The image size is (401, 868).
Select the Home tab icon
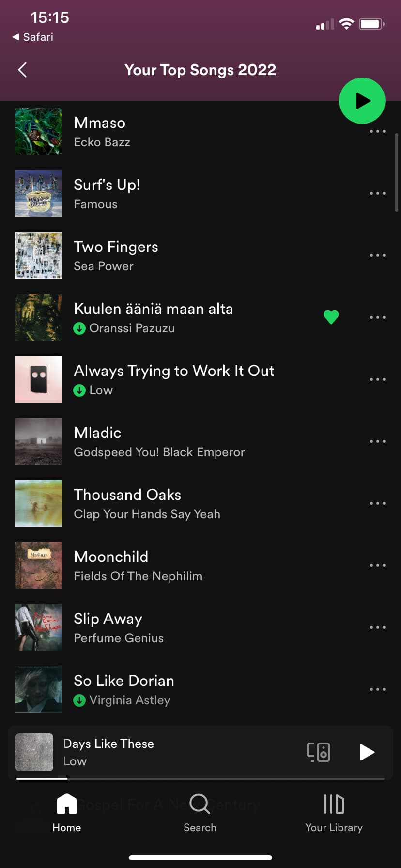[67, 804]
